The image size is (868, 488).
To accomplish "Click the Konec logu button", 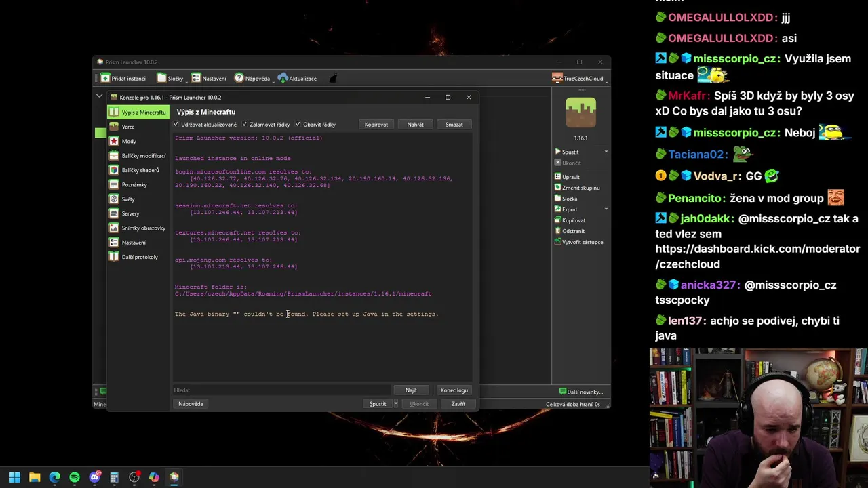I will coord(454,390).
